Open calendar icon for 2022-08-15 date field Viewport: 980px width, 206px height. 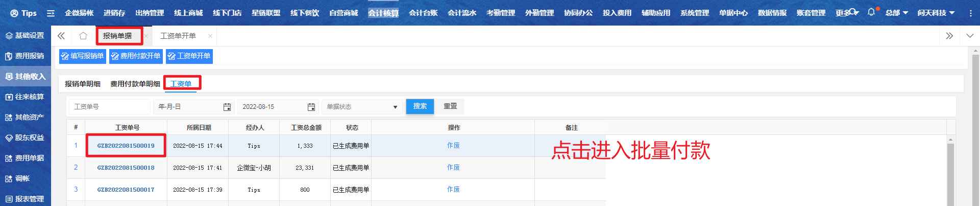[x=311, y=107]
